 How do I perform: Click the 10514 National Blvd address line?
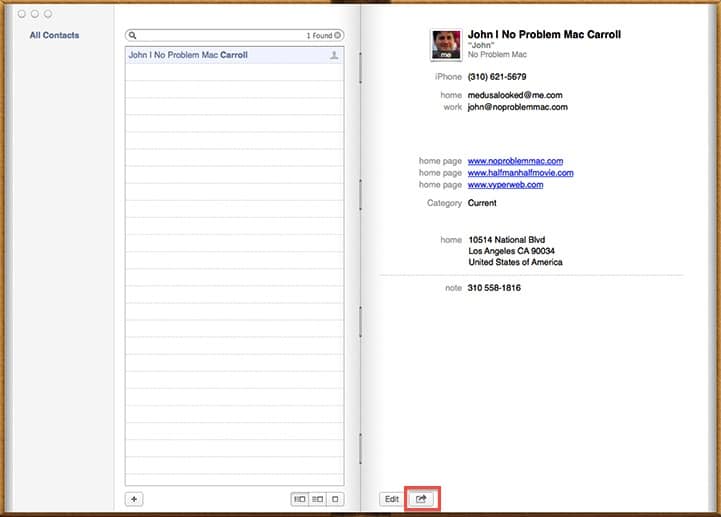coord(507,240)
